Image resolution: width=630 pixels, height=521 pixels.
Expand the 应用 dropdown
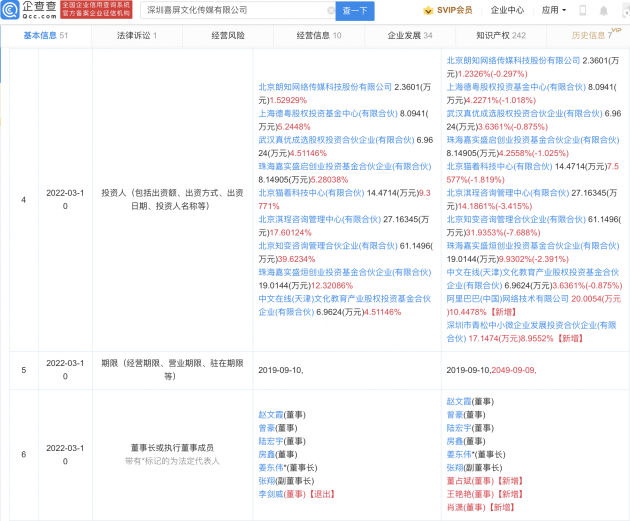(554, 10)
